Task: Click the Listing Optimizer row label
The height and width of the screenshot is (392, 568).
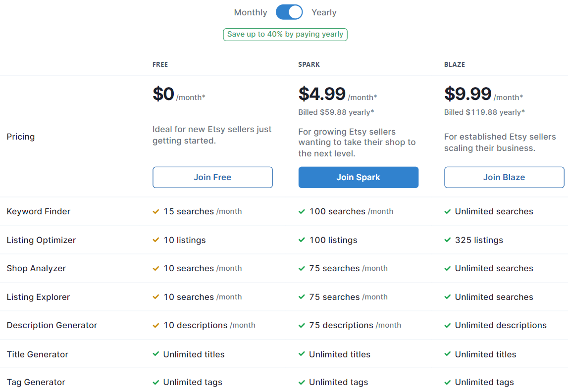Action: tap(41, 240)
